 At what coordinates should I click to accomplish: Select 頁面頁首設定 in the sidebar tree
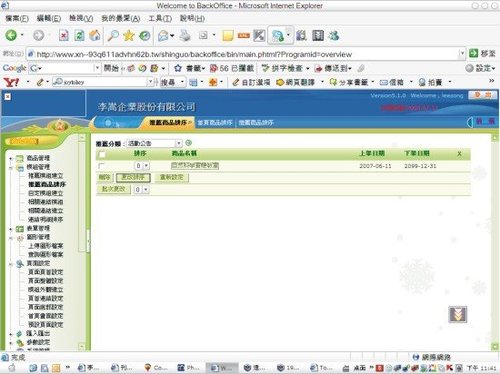tap(46, 272)
